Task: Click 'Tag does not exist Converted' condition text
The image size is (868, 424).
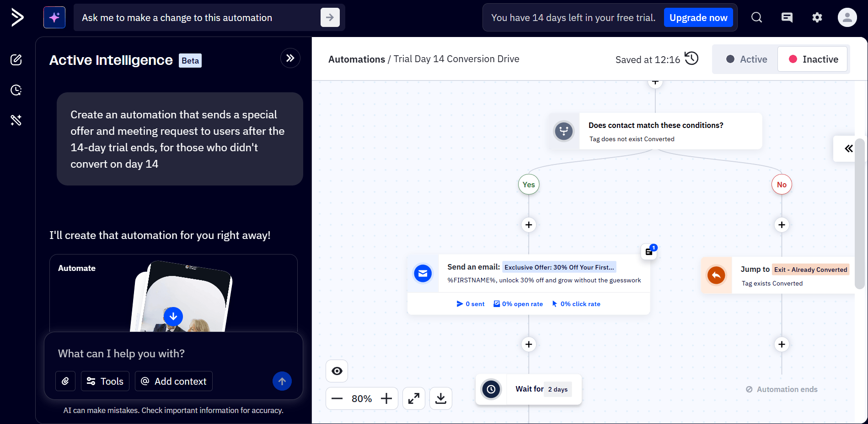Action: (632, 139)
